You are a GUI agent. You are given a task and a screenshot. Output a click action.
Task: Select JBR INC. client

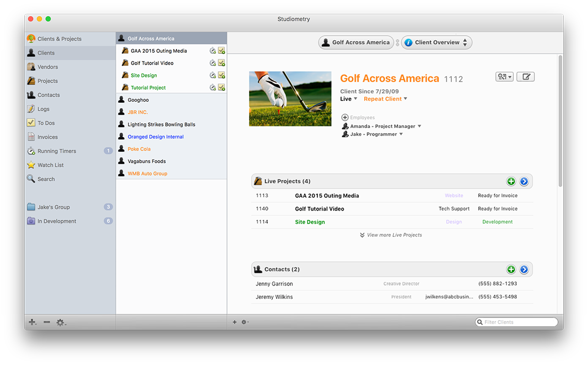(171, 112)
